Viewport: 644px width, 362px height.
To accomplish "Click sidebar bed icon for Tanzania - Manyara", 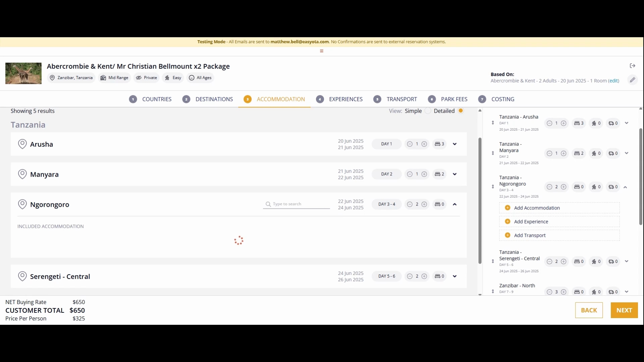I will point(579,154).
